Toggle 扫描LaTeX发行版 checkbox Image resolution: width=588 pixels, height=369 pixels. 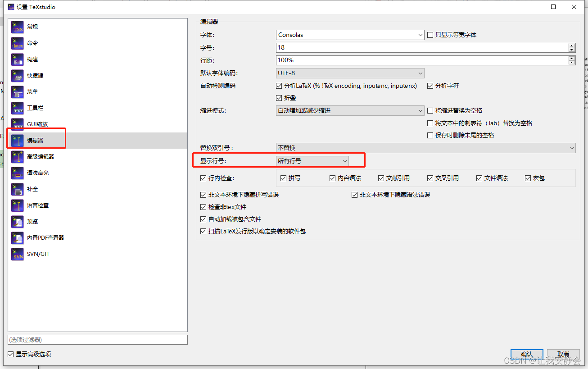point(203,231)
